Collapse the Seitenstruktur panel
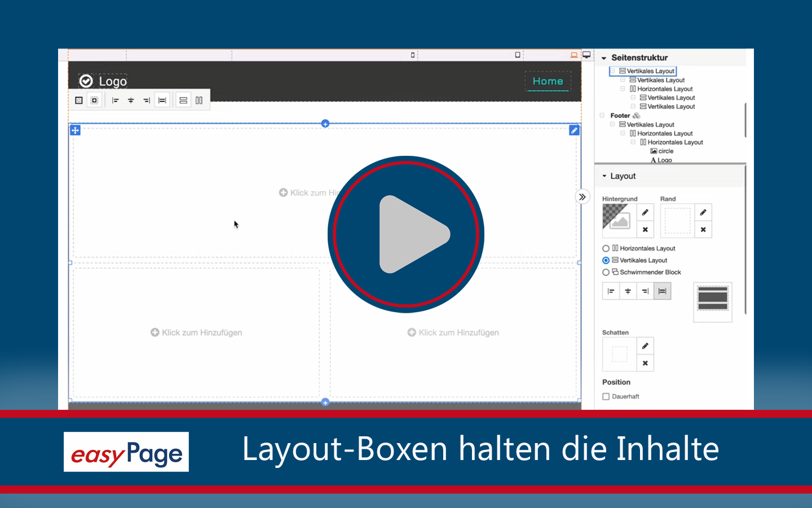812x508 pixels. tap(603, 58)
